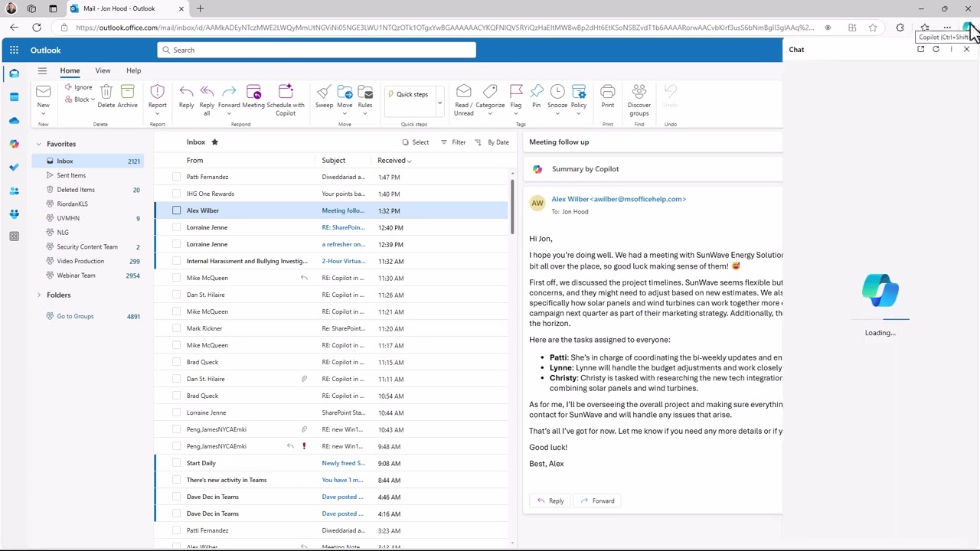The height and width of the screenshot is (551, 980).
Task: Open the Block dropdown arrow
Action: tap(93, 99)
